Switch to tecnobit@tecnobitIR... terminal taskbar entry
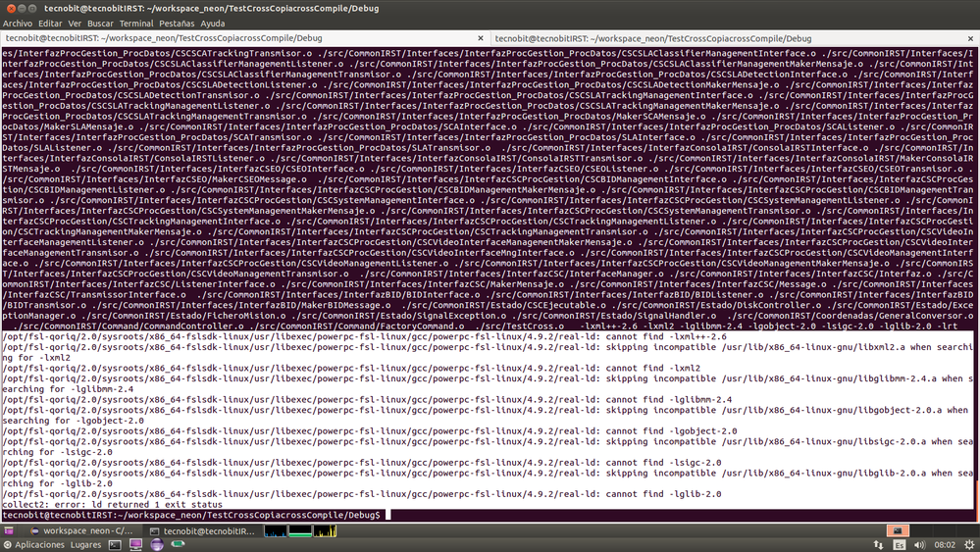 coord(202,530)
